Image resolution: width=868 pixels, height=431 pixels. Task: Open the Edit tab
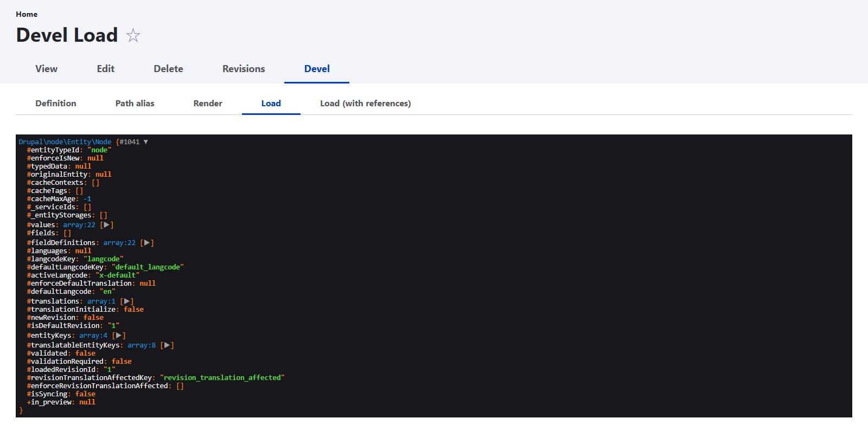[105, 69]
